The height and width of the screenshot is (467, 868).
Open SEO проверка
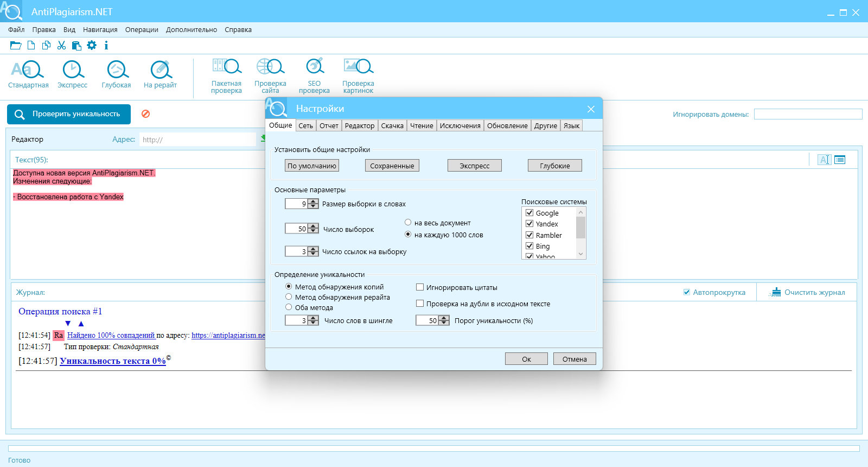click(314, 76)
